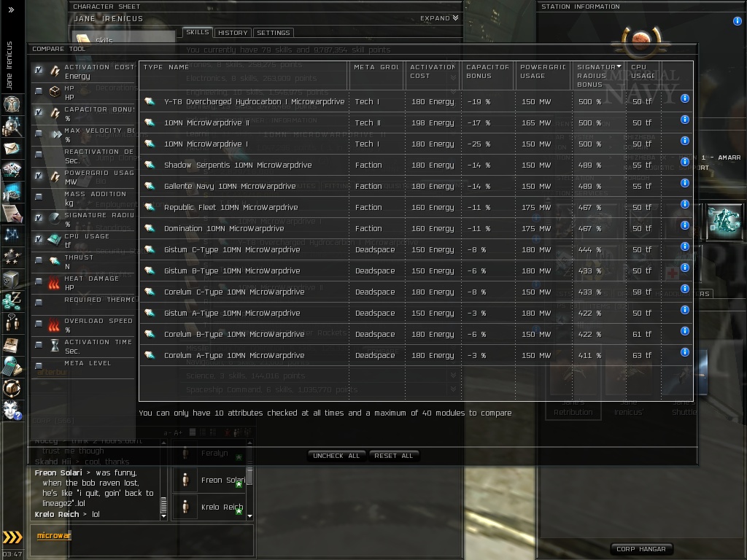Viewport: 747px width, 560px height.
Task: Sort by the Meta Group column header
Action: pos(376,75)
